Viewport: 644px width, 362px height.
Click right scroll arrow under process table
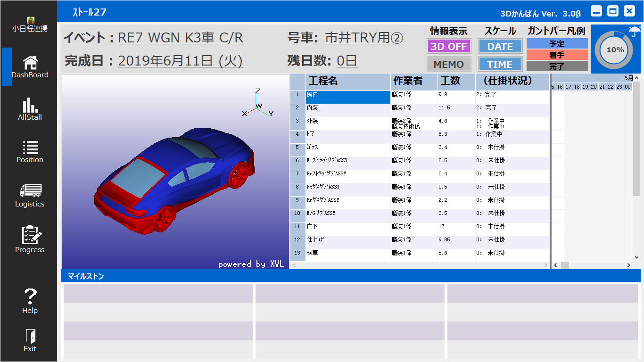click(546, 265)
